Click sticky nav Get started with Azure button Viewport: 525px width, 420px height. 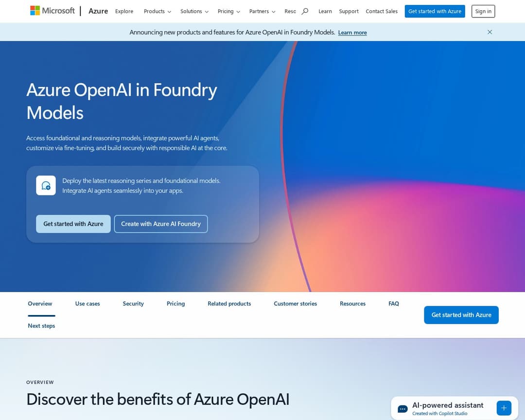click(461, 315)
